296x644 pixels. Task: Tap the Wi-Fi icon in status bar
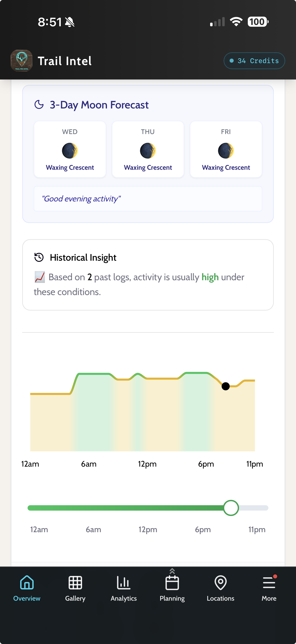pos(236,22)
